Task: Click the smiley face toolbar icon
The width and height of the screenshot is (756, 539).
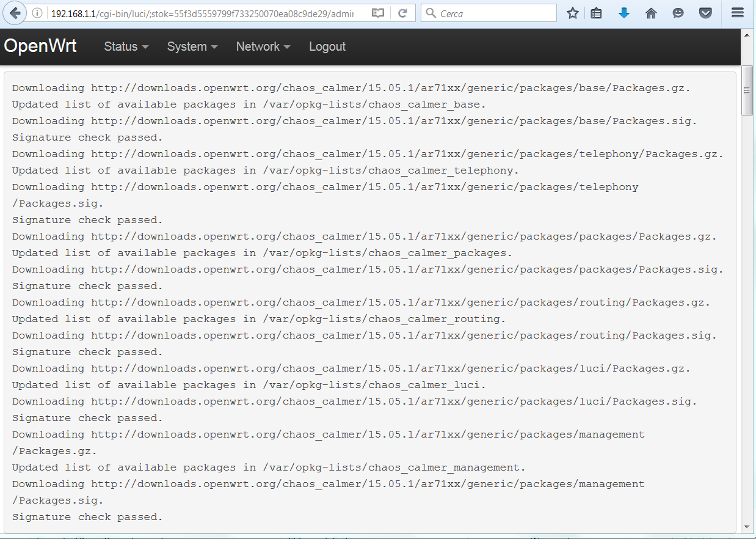Action: [678, 13]
